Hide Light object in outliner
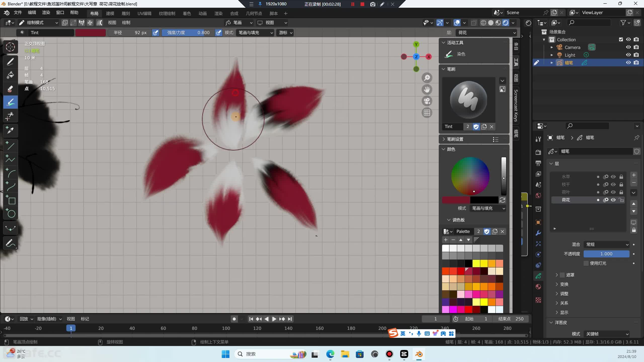Viewport: 644px width, 362px height. pos(628,55)
